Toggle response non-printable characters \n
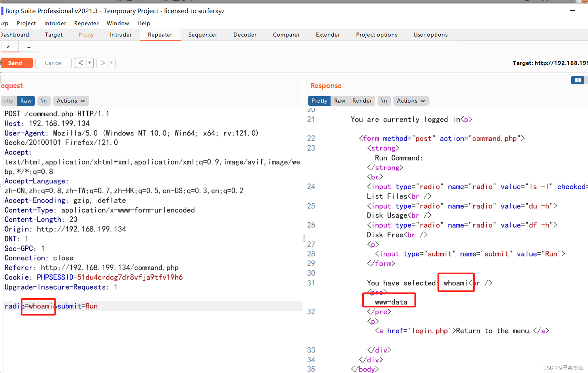Viewport: 588px width, 373px height. pyautogui.click(x=384, y=101)
